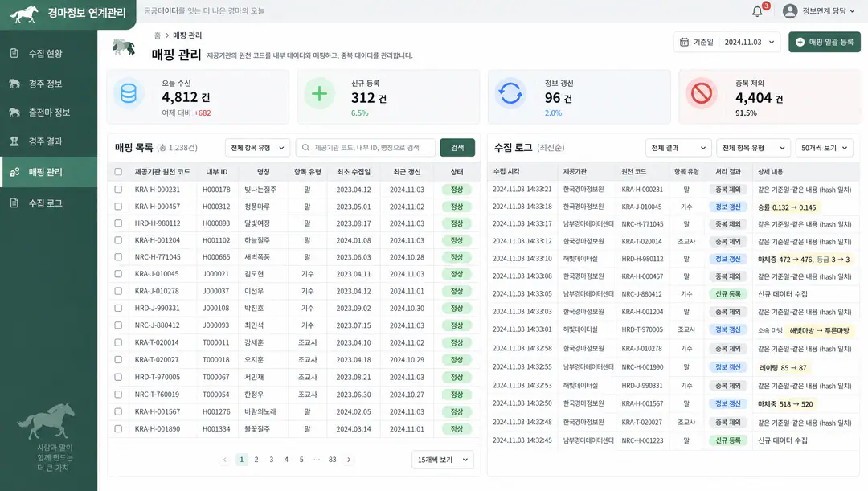The image size is (868, 491).
Task: Open 경주 결과 in sidebar
Action: [x=49, y=141]
